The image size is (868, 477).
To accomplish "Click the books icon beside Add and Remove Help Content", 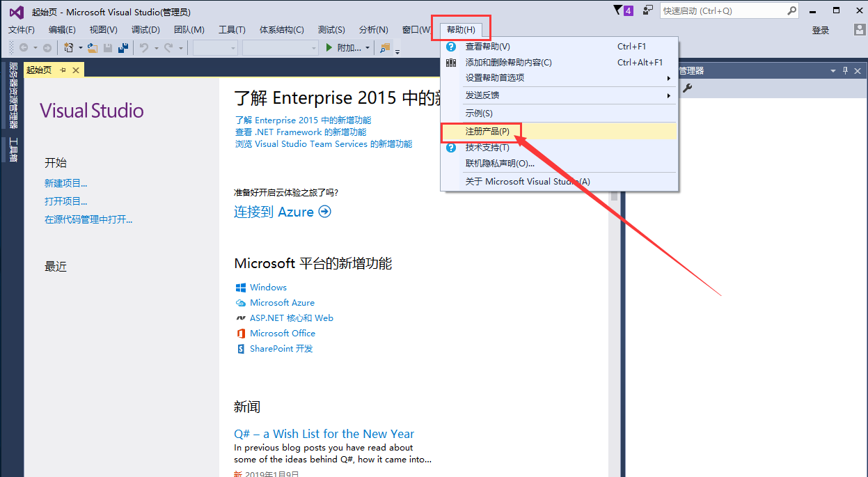I will coord(451,63).
